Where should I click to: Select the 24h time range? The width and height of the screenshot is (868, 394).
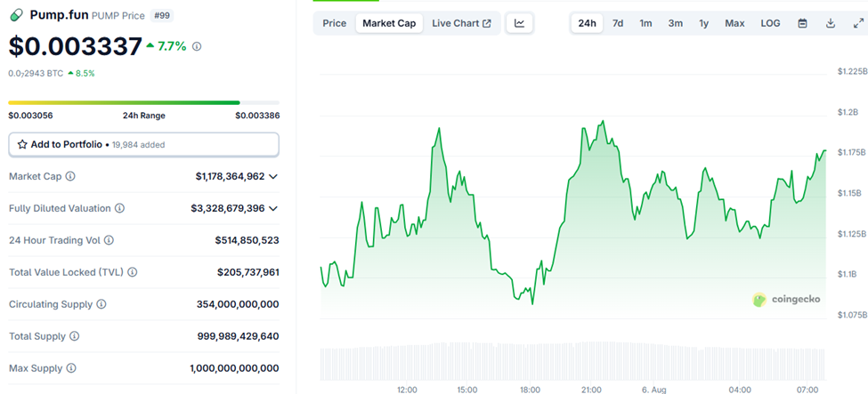(587, 23)
